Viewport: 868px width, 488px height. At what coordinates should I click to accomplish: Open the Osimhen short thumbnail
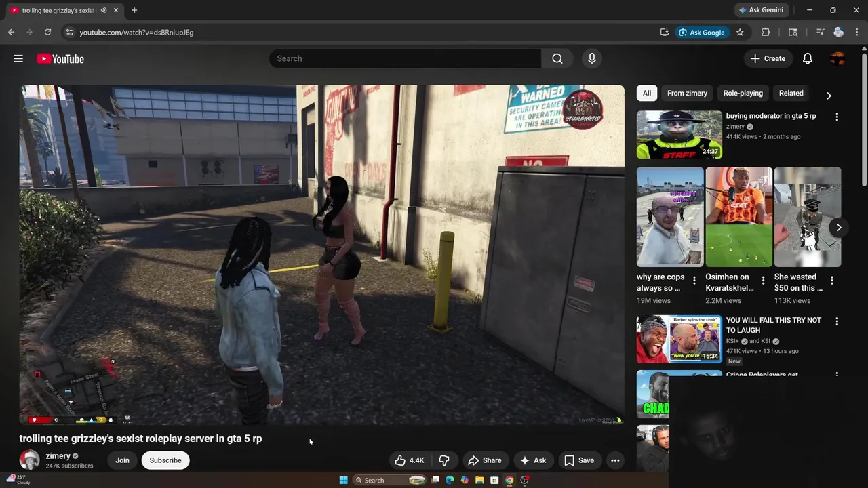tap(739, 217)
